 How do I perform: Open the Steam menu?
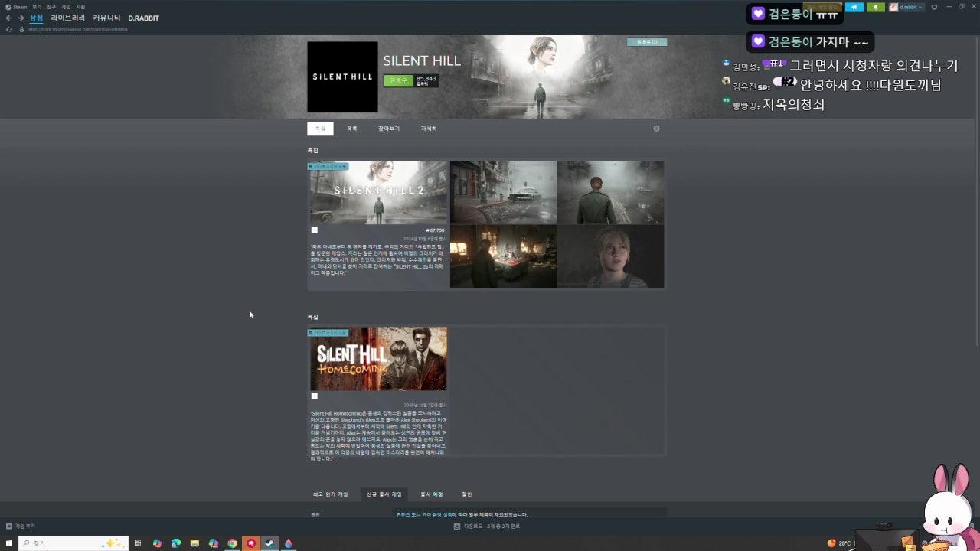point(17,7)
